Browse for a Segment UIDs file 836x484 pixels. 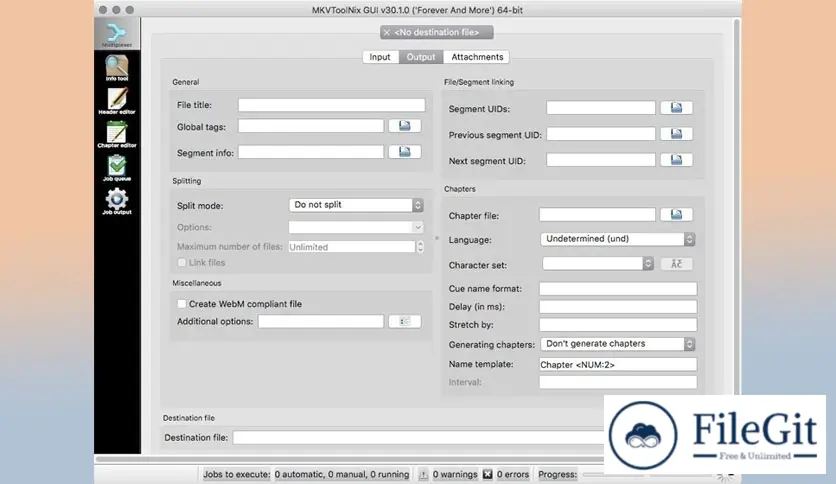coord(677,108)
